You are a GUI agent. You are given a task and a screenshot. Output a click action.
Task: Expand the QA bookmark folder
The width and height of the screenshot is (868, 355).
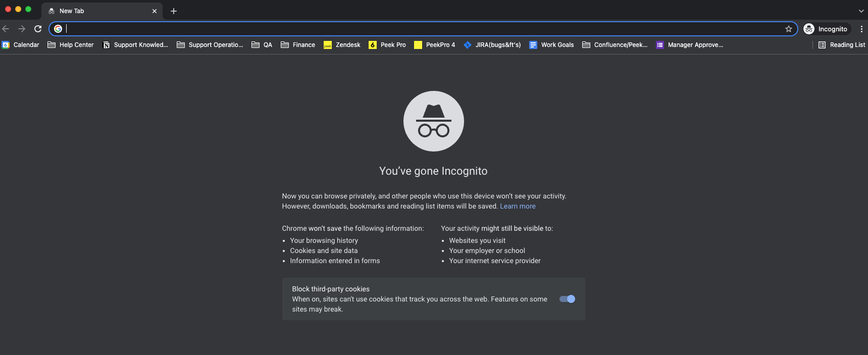tap(262, 45)
